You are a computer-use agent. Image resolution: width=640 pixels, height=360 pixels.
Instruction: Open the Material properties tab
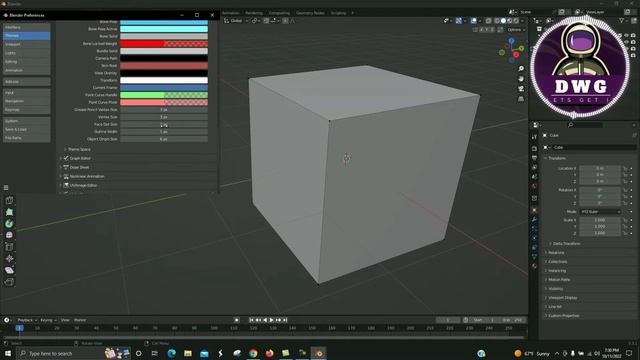pos(534,266)
